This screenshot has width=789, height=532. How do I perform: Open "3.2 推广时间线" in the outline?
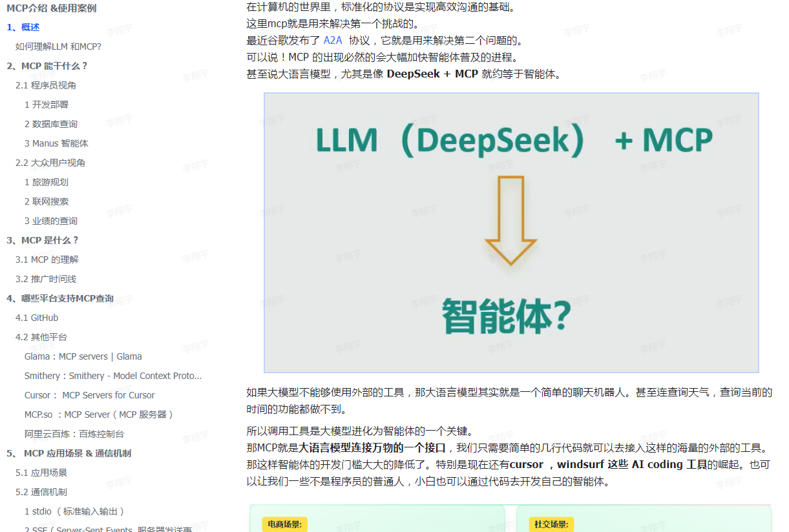[x=46, y=279]
